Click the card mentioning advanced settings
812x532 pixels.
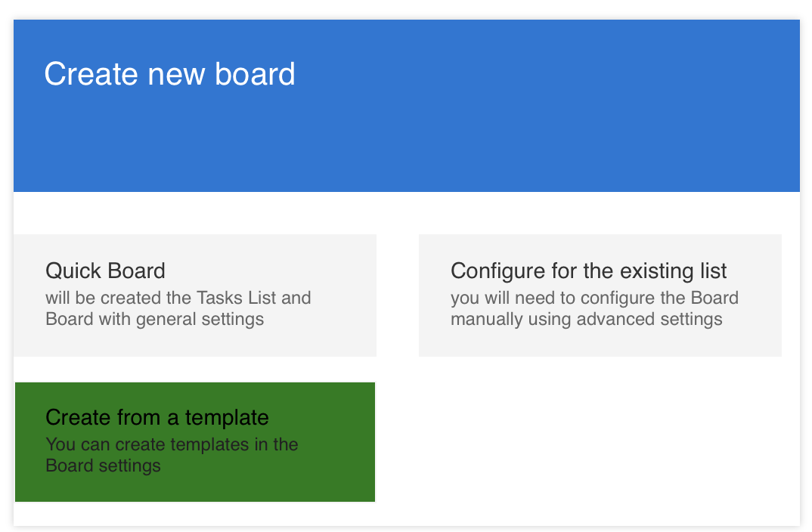[600, 295]
